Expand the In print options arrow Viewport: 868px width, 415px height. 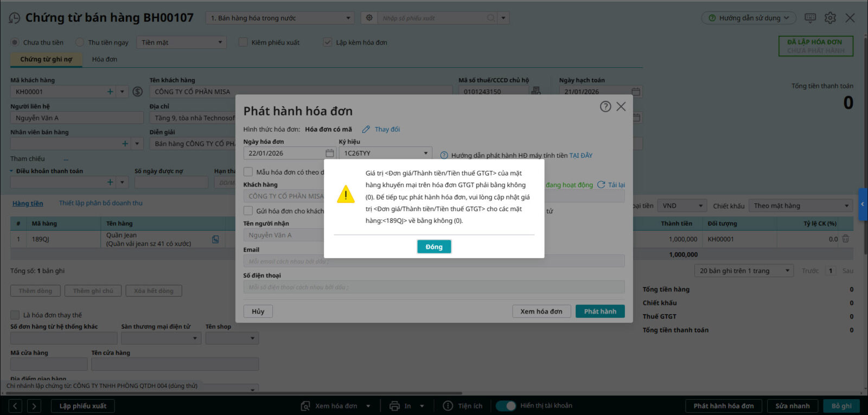pos(422,406)
